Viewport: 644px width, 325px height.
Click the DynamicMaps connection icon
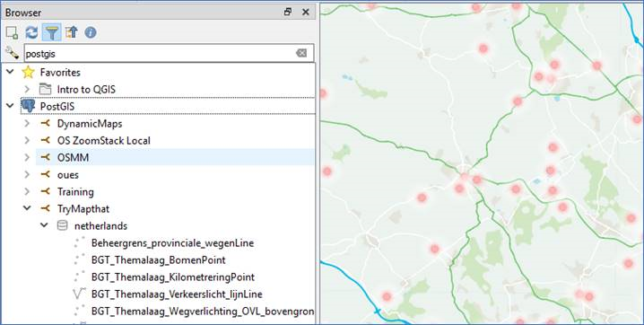(45, 123)
